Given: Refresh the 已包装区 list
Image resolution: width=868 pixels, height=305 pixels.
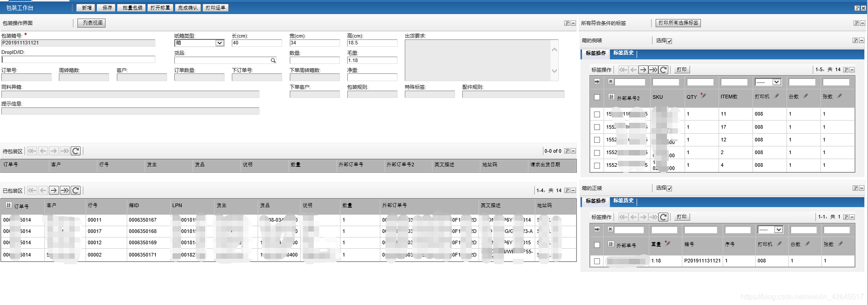Looking at the screenshot, I should [x=76, y=190].
